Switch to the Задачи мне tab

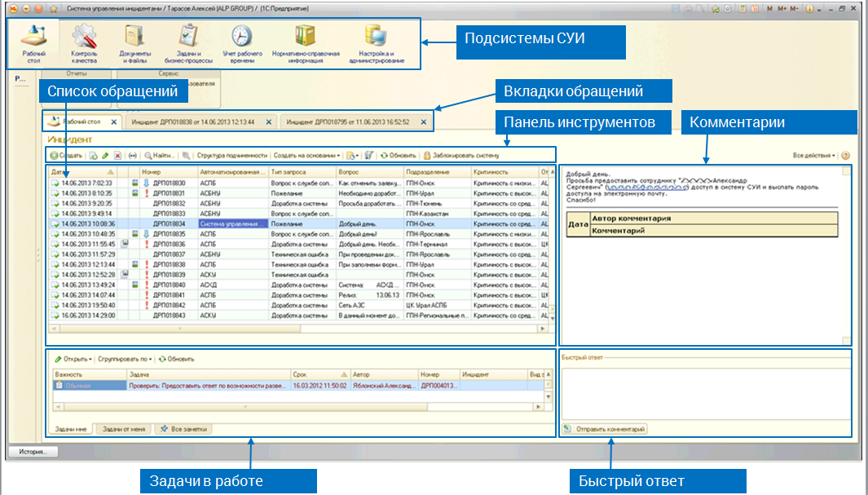click(72, 429)
